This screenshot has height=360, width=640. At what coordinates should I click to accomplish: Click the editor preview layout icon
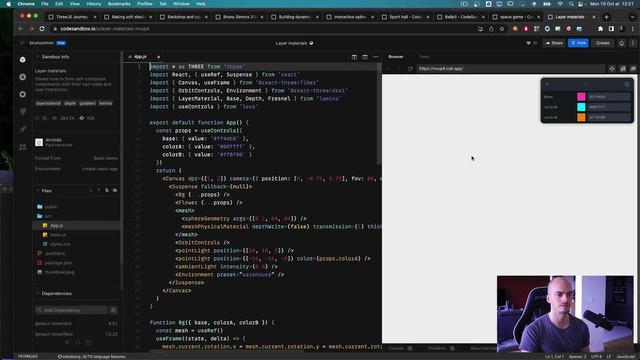[x=365, y=57]
